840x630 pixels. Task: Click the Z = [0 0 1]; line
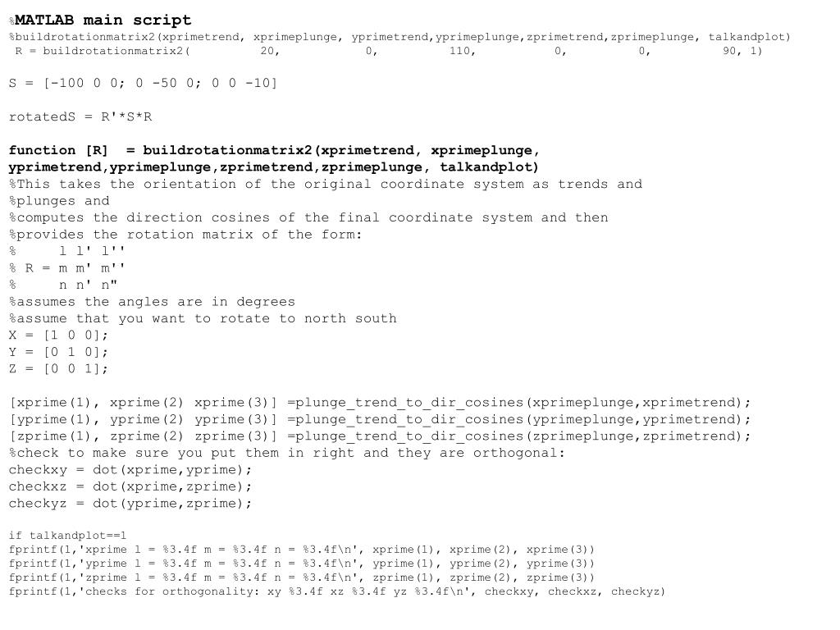58,369
